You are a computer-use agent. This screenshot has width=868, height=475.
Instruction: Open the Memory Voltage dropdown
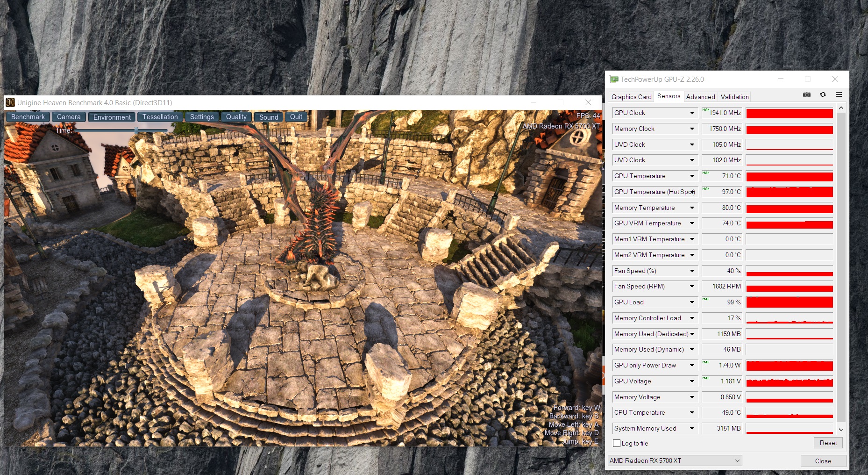click(692, 397)
